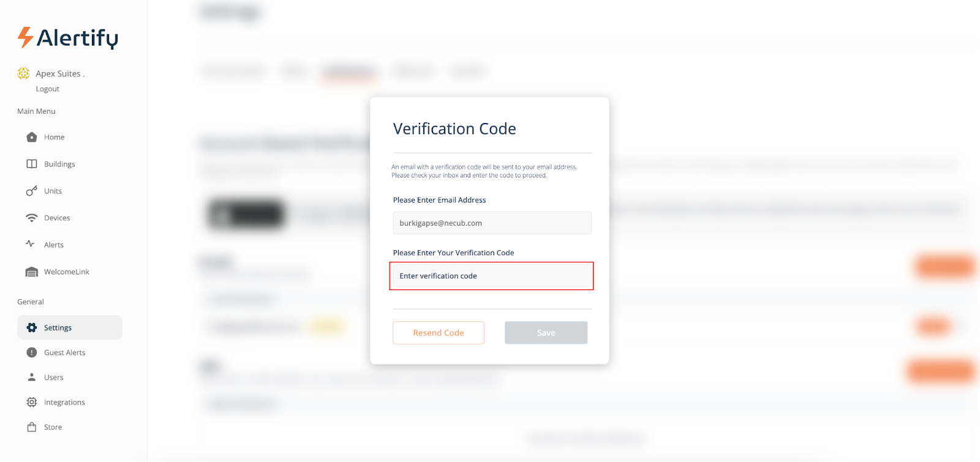Image resolution: width=980 pixels, height=462 pixels.
Task: Go to the Integrations menu item
Action: [64, 402]
